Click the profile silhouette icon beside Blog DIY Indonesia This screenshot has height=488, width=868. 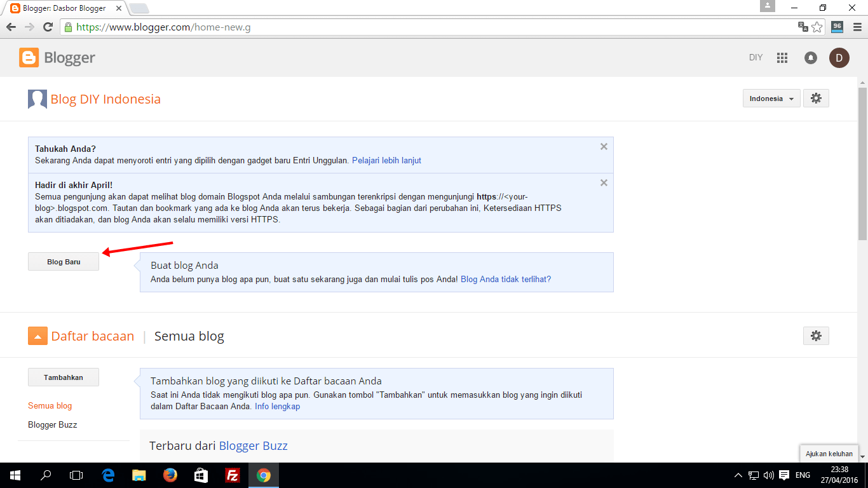(37, 99)
